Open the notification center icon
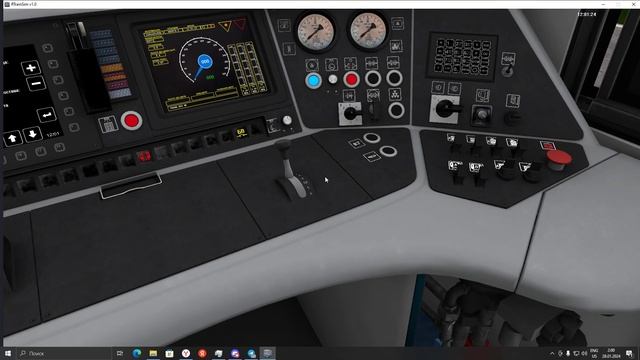This screenshot has width=640, height=360. (x=629, y=353)
